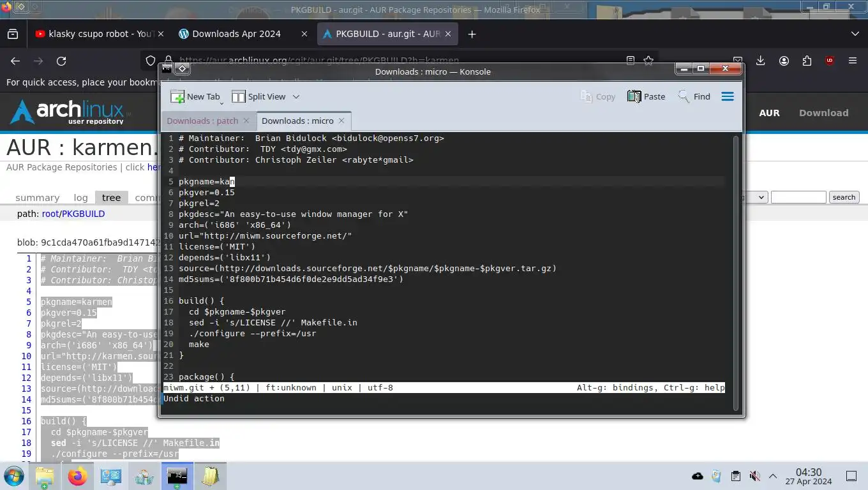Click the cgit search text field

[798, 197]
